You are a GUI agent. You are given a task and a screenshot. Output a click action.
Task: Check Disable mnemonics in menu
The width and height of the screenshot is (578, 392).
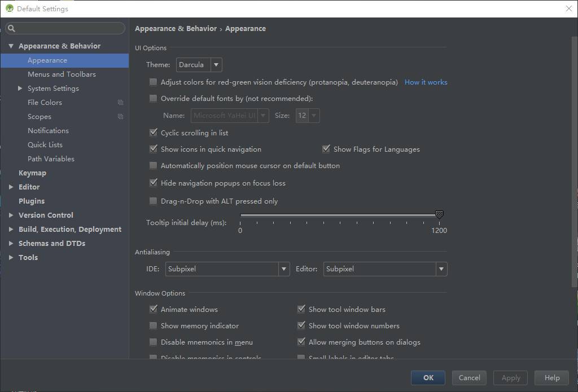[153, 342]
